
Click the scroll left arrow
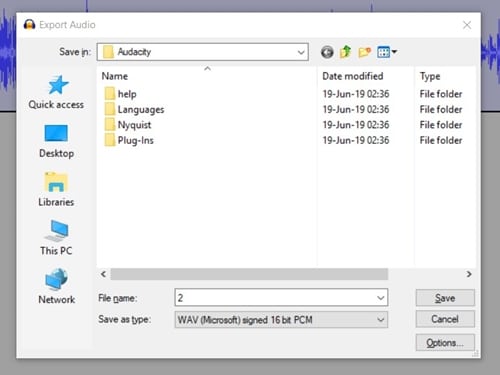[104, 274]
